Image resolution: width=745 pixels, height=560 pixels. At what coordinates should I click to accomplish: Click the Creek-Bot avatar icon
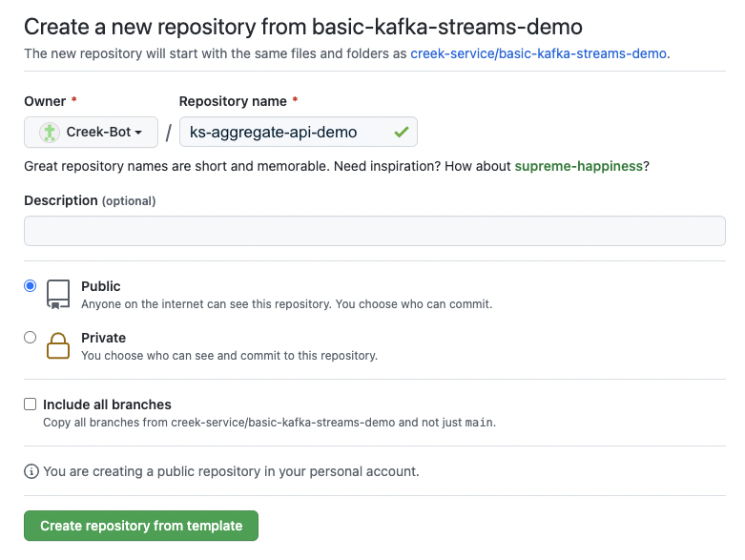click(50, 132)
